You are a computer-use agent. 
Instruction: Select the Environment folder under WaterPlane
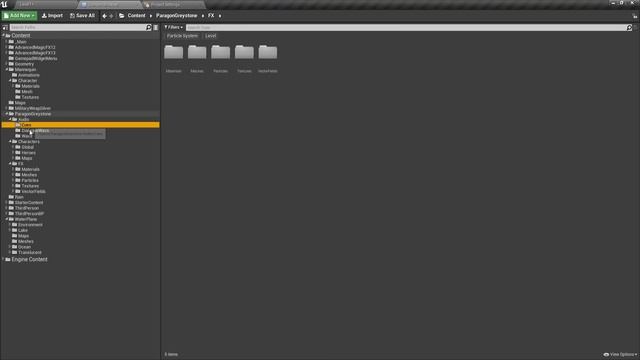pos(30,225)
